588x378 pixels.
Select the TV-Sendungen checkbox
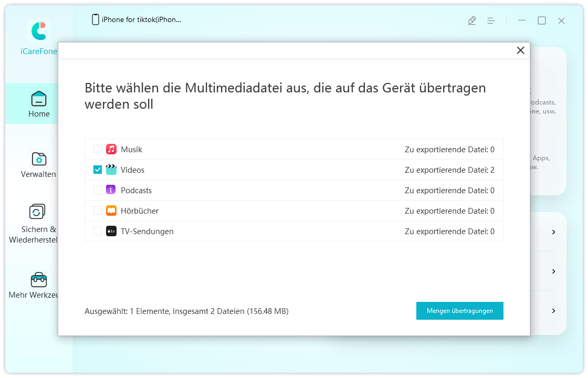pos(98,232)
